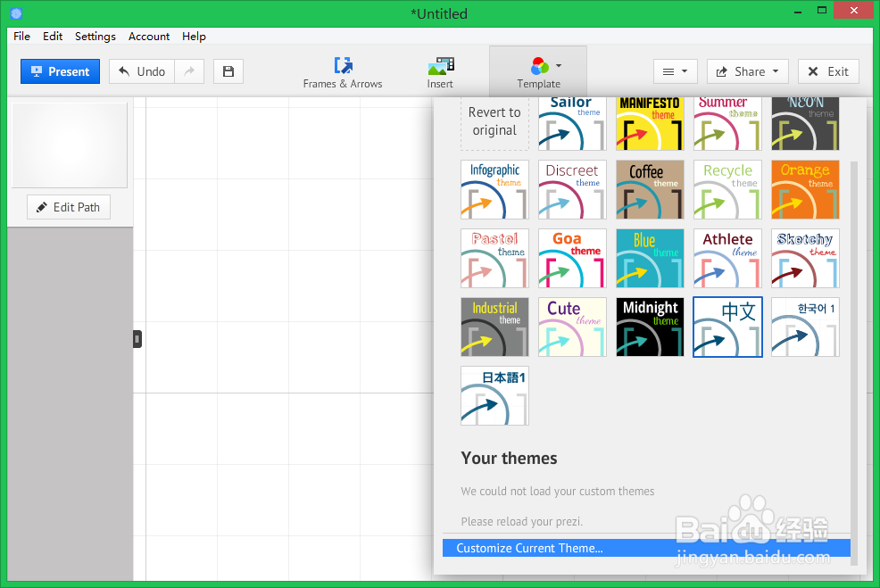
Task: Toggle the Template dropdown
Action: tap(538, 71)
